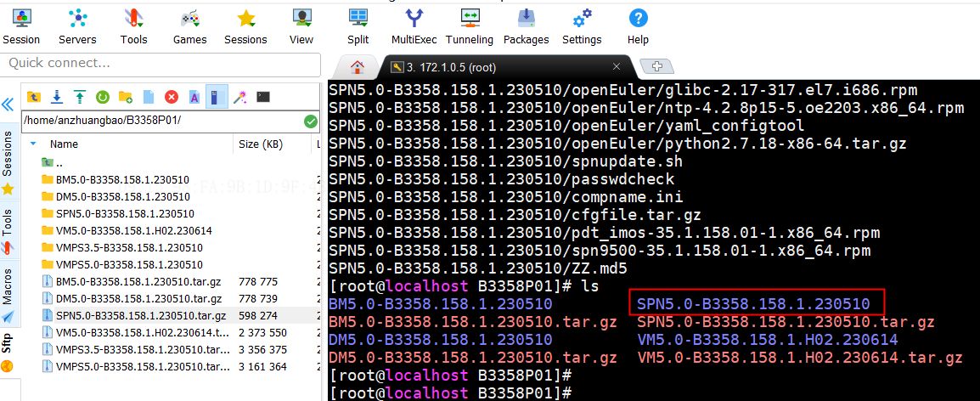The height and width of the screenshot is (401, 980).
Task: Click blue DM5.0-B3358.158.1.230510 in terminal
Action: coord(440,341)
